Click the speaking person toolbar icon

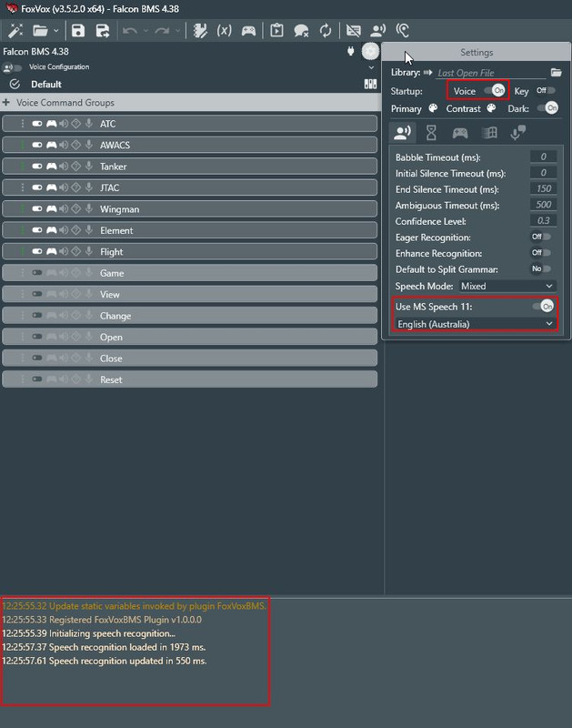tap(377, 31)
